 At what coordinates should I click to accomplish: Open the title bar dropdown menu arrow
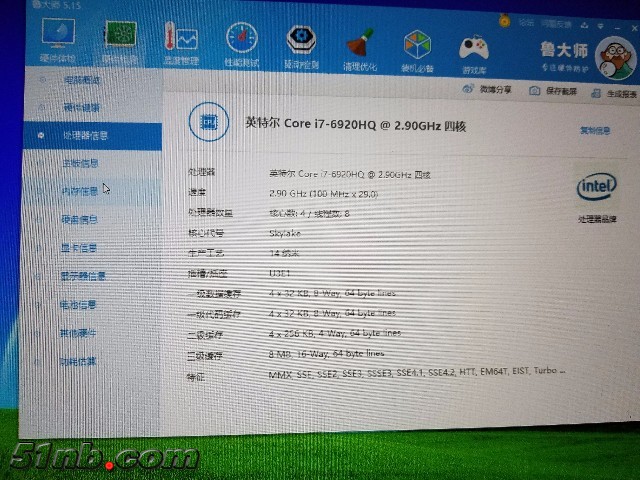pyautogui.click(x=600, y=26)
